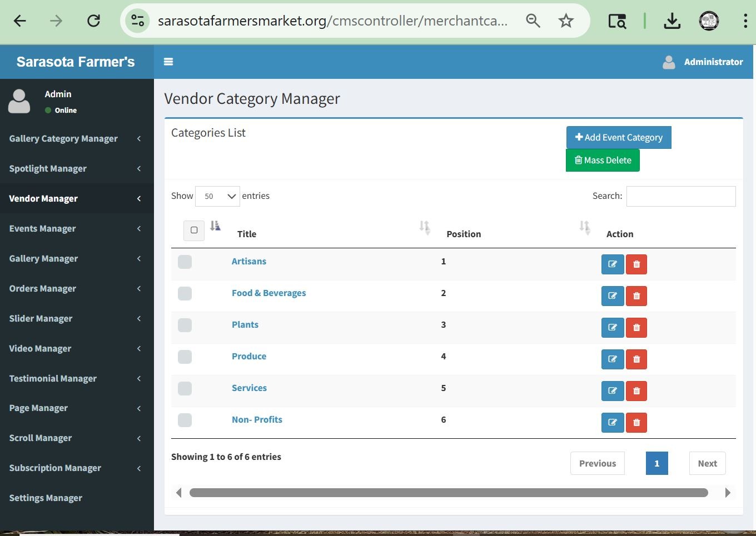Tick the checkbox for Artisans

point(185,262)
